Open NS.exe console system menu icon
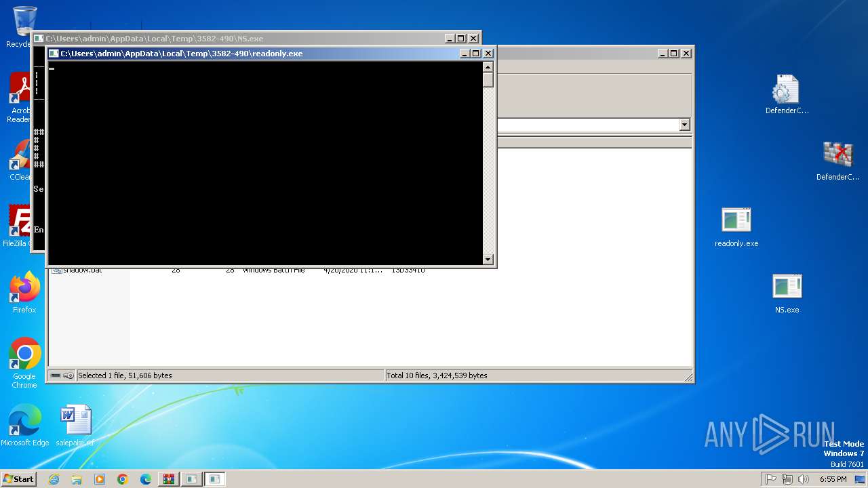Image resolution: width=868 pixels, height=488 pixels. tap(39, 39)
